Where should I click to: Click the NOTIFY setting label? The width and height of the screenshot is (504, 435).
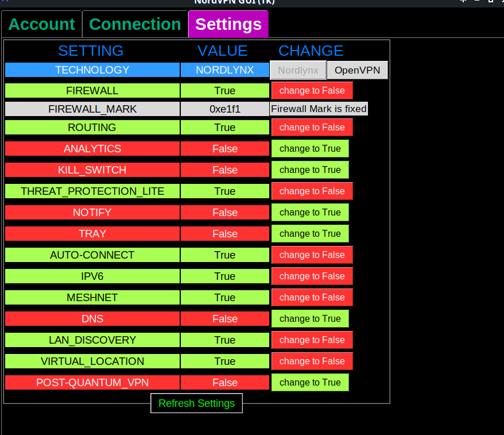(x=92, y=213)
